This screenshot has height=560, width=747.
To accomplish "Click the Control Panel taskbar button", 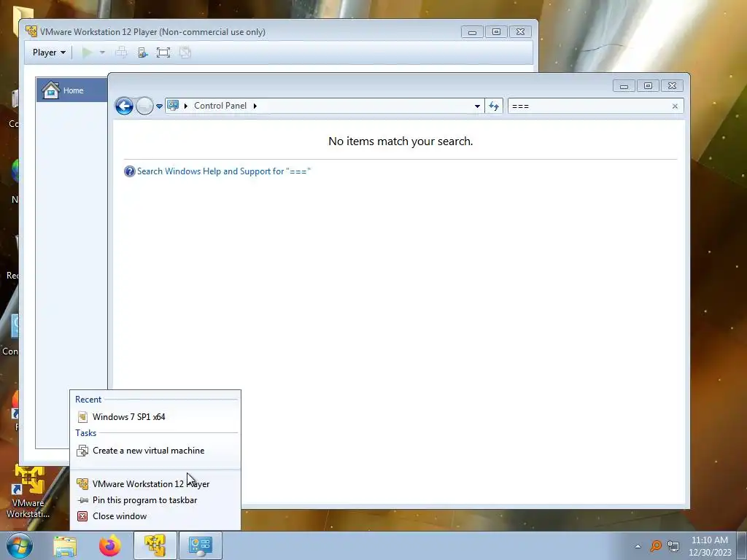I will pyautogui.click(x=200, y=545).
